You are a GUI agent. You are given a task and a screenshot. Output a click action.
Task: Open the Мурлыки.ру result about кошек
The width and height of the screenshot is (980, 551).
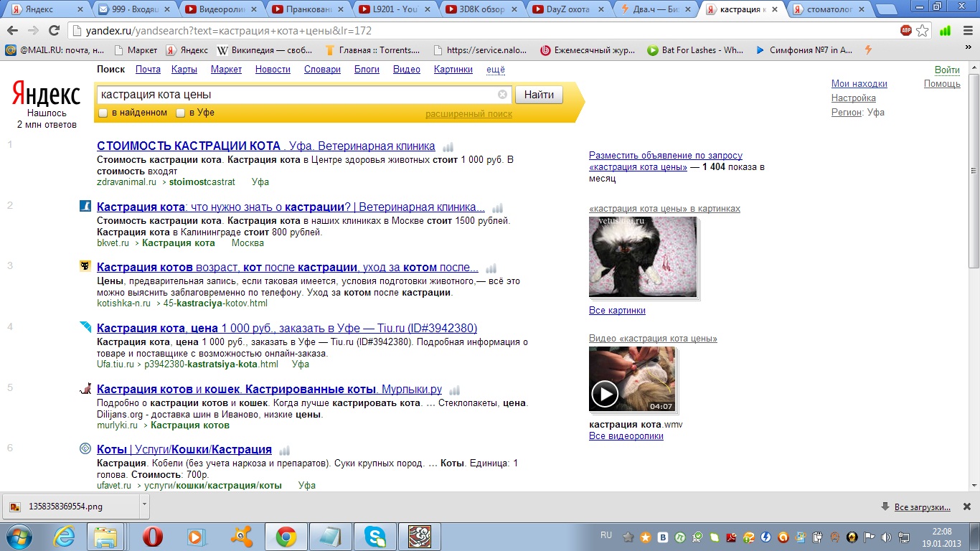pos(270,390)
